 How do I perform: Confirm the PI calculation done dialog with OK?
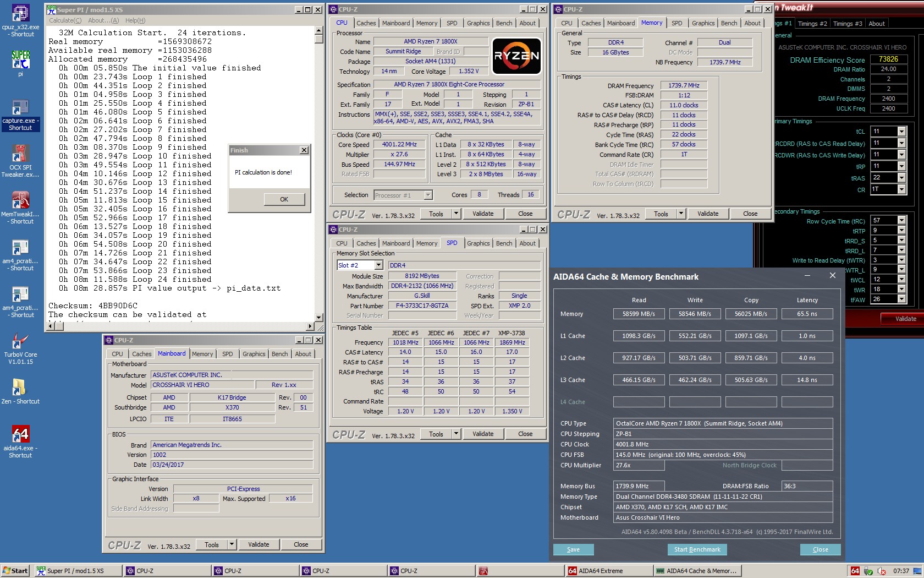[x=284, y=199]
